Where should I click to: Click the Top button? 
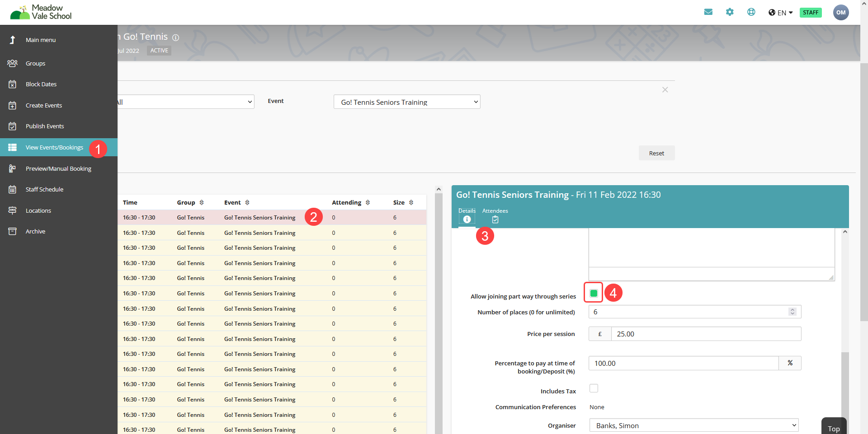point(833,428)
